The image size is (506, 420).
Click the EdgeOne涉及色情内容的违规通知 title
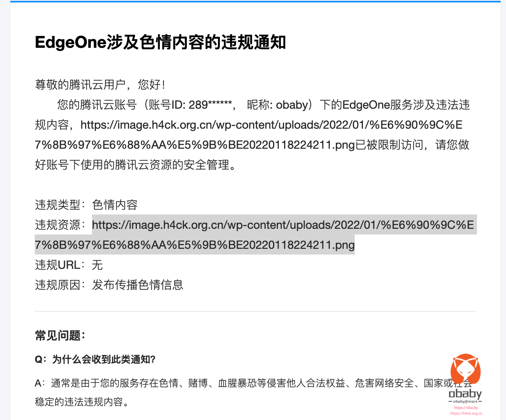pos(160,42)
